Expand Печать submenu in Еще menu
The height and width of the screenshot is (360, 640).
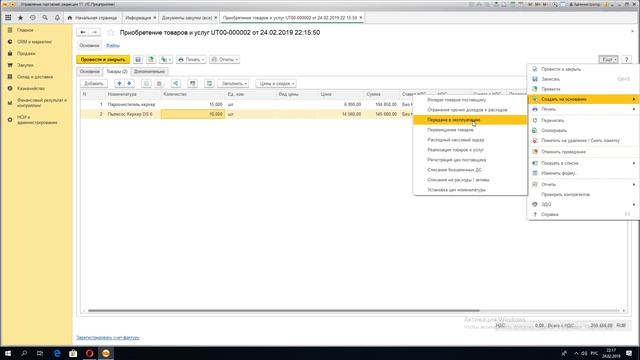(x=583, y=109)
